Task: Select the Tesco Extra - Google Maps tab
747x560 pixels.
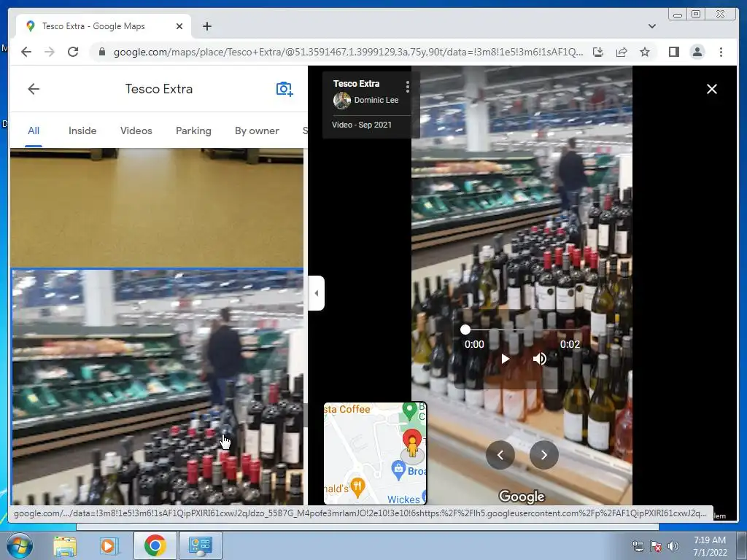Action: coord(104,26)
